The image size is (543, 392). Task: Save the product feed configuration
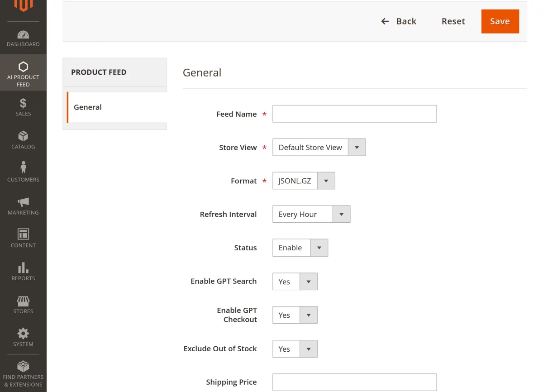(x=500, y=21)
